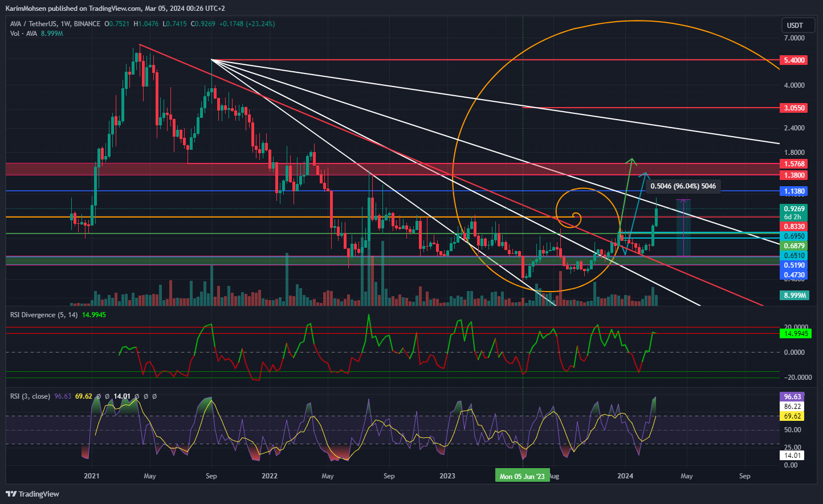This screenshot has width=823, height=504.
Task: Click the yellow 69.62 RSI tag
Action: click(793, 416)
